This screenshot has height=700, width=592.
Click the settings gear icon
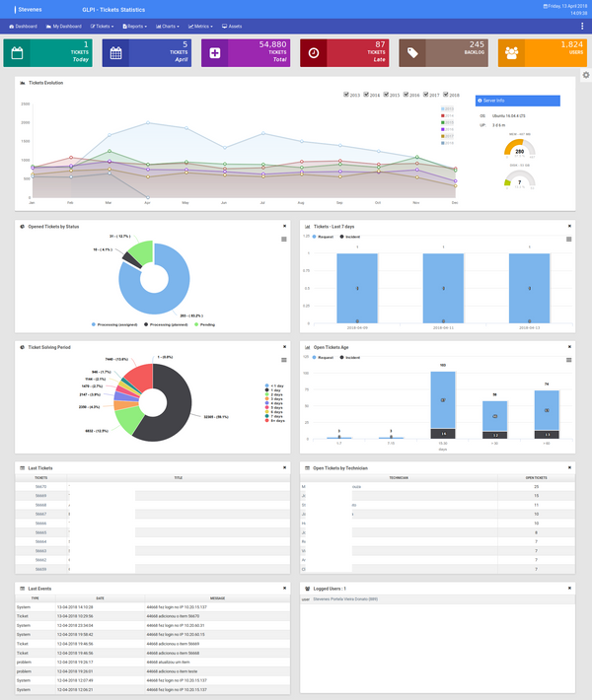click(586, 75)
